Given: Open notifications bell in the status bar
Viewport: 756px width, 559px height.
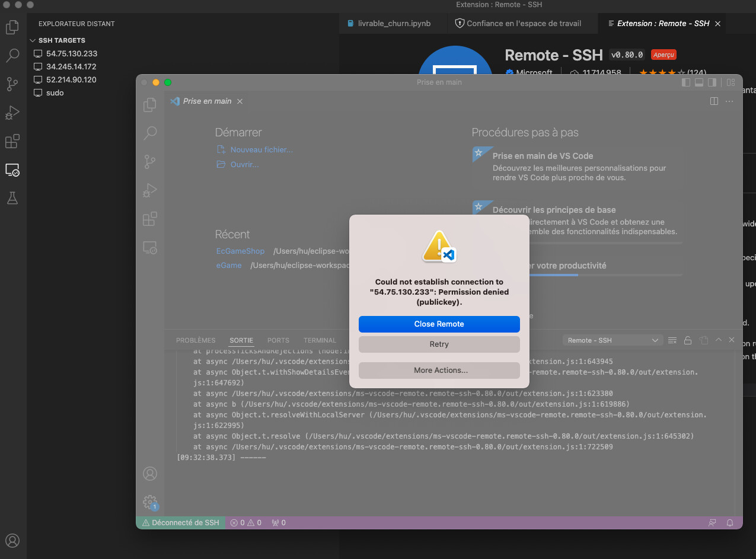Looking at the screenshot, I should coord(730,523).
